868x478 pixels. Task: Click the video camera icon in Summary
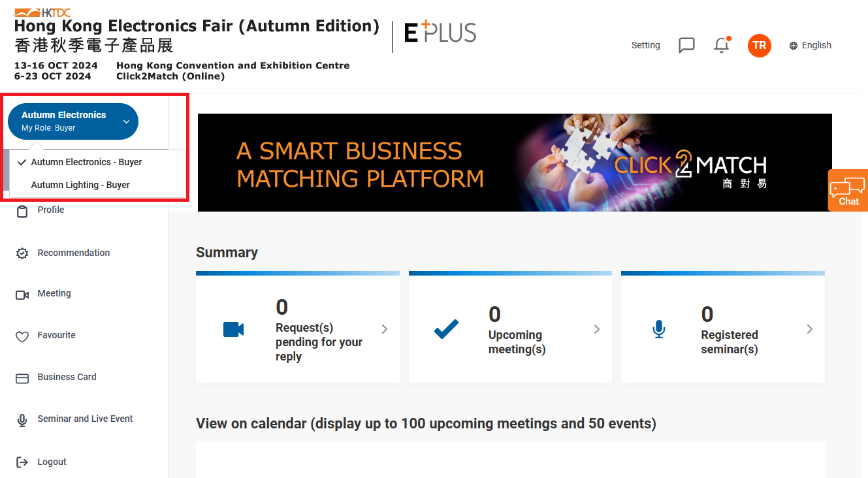pos(233,329)
